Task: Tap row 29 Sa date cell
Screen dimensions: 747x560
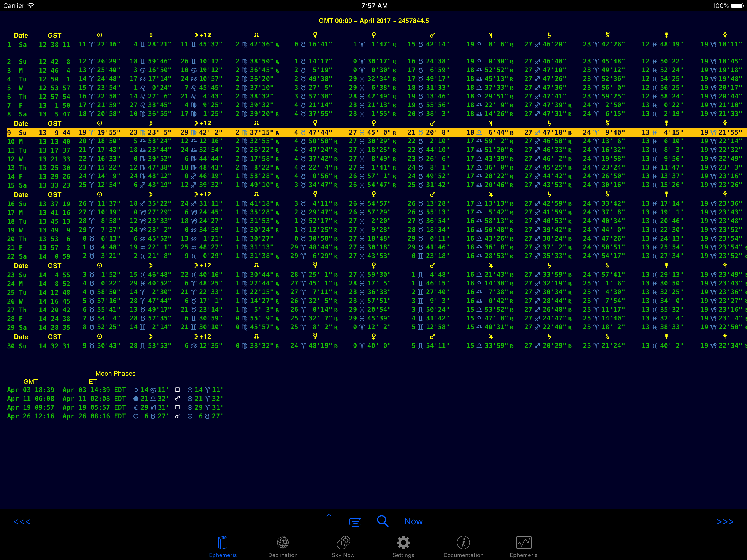Action: [17, 328]
